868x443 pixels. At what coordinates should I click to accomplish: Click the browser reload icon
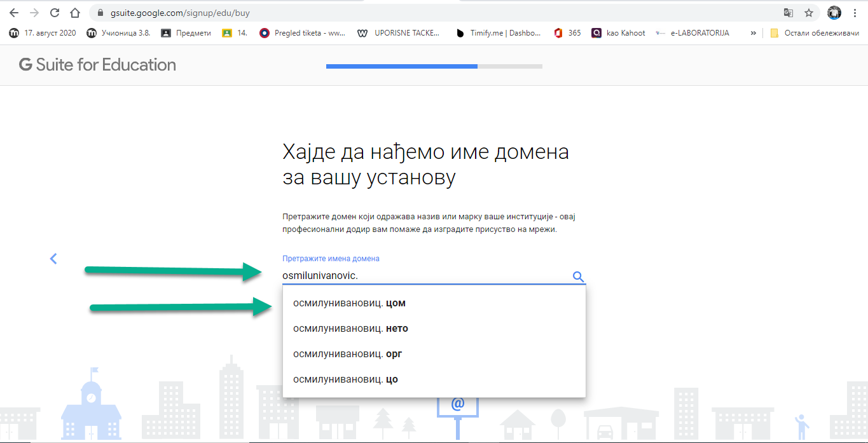coord(55,13)
